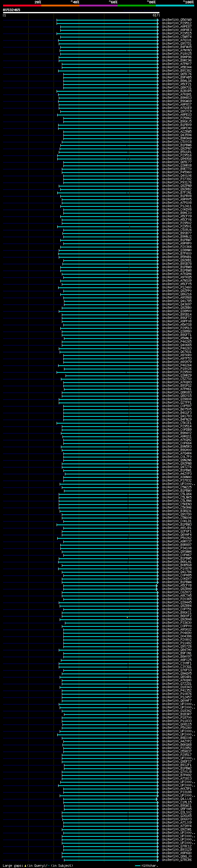Pick the UniRef100_P46265 label
The width and height of the screenshot is (197, 868).
click(177, 342)
